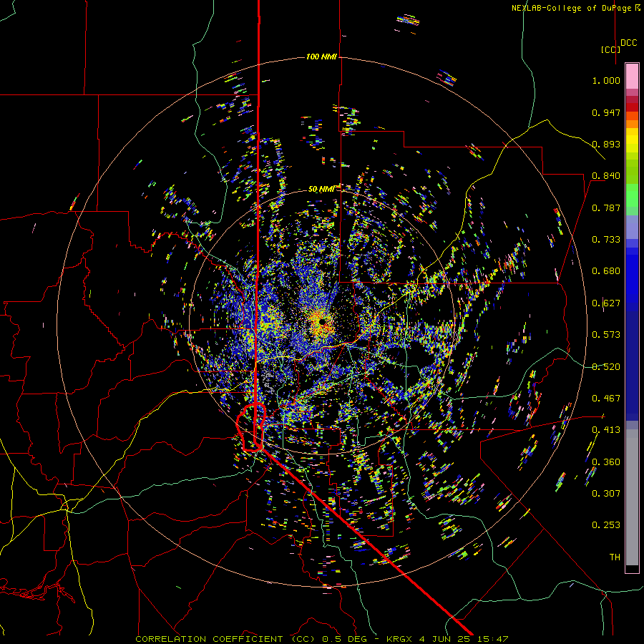Click the 50 NMI range ring label

pos(321,189)
